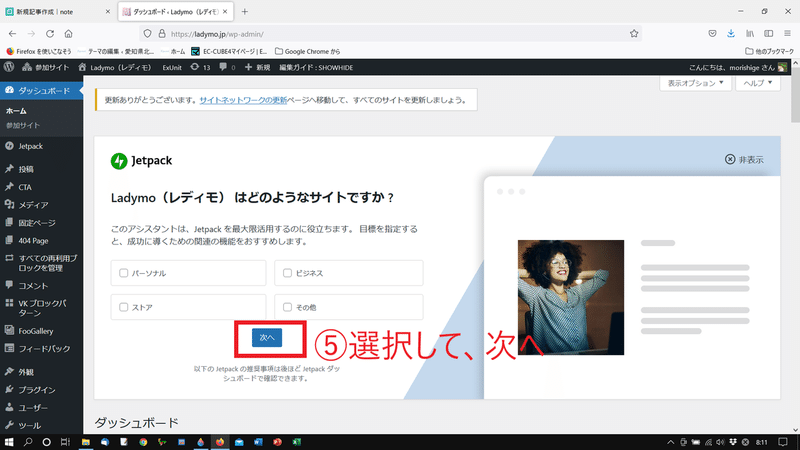Expand 表示オプション dropdown

[x=695, y=83]
